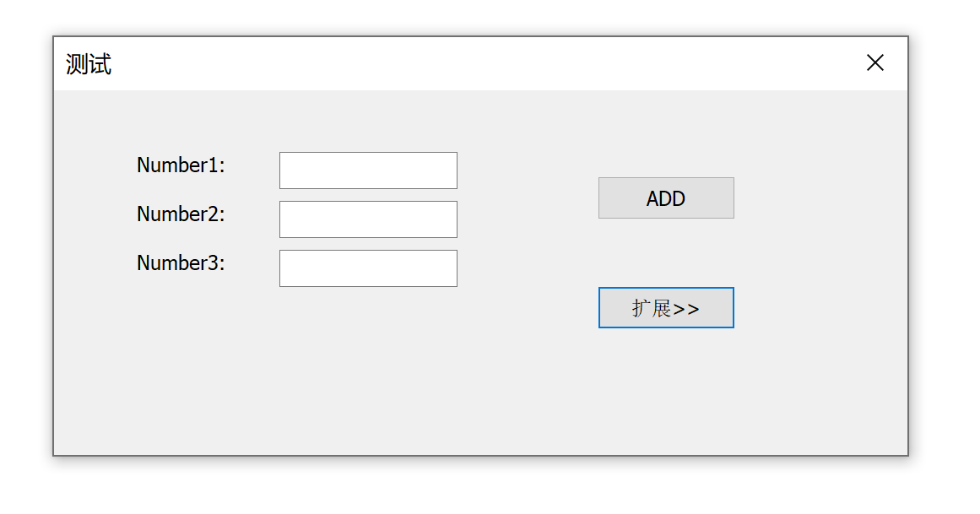Place cursor in the bottom number box

(368, 268)
